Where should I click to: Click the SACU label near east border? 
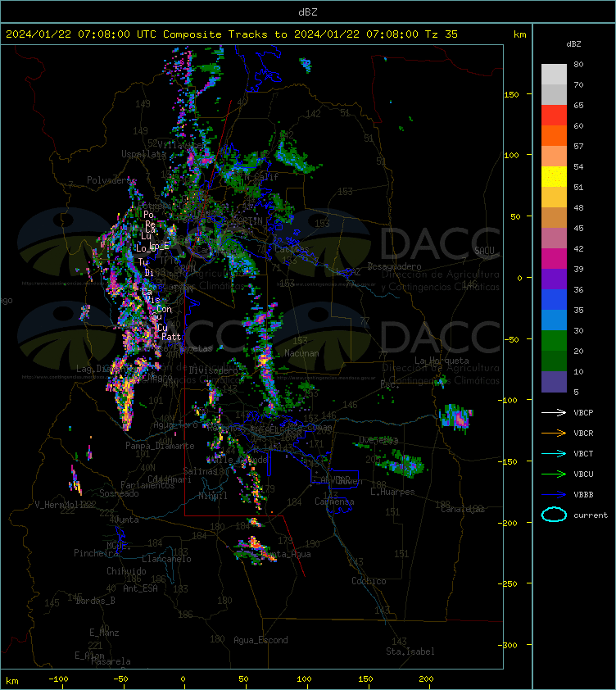click(484, 251)
